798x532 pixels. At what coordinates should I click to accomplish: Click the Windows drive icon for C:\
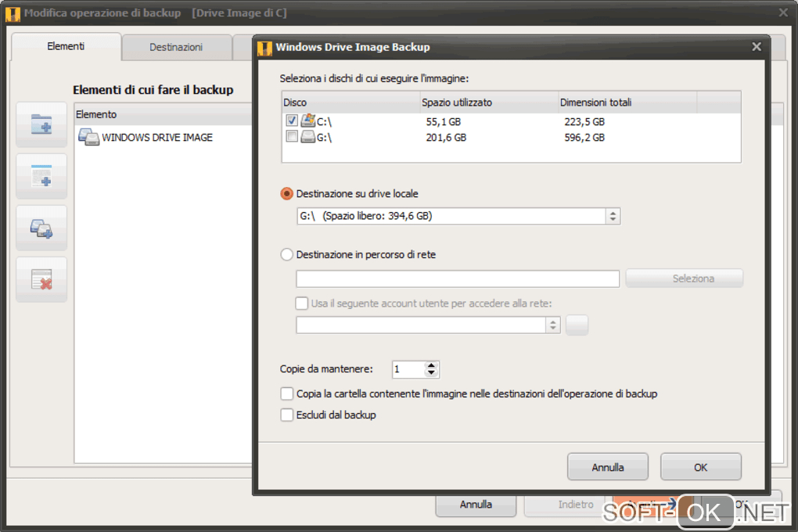pyautogui.click(x=308, y=120)
